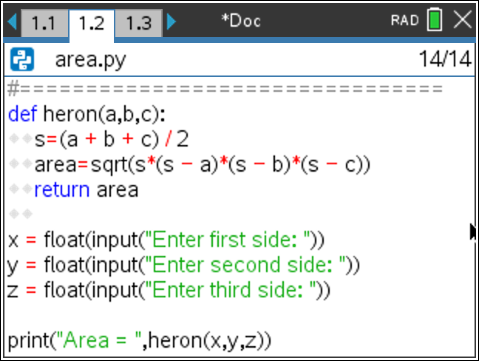Click the *Doc document title
This screenshot has height=361, width=479.
[x=241, y=21]
